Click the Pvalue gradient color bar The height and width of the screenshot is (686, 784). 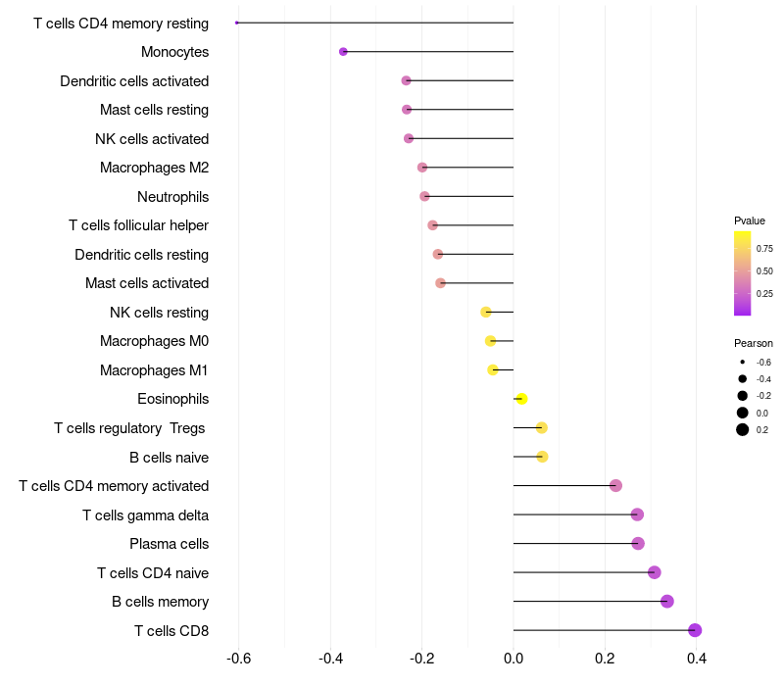(742, 273)
